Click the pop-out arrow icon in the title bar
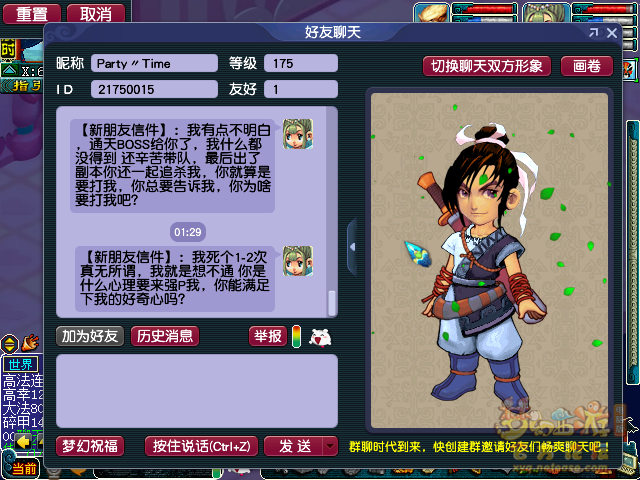This screenshot has height=480, width=640. coord(593,33)
